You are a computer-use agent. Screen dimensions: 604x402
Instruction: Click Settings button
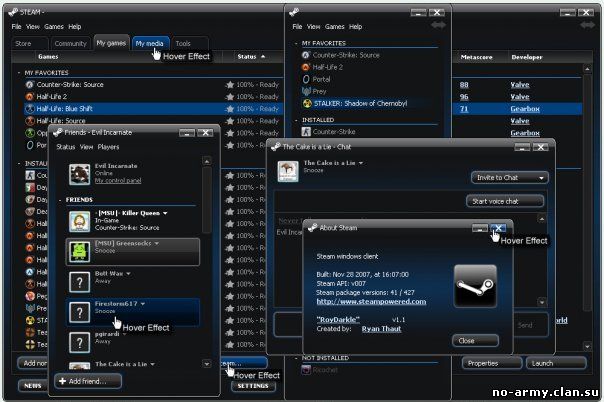[253, 386]
